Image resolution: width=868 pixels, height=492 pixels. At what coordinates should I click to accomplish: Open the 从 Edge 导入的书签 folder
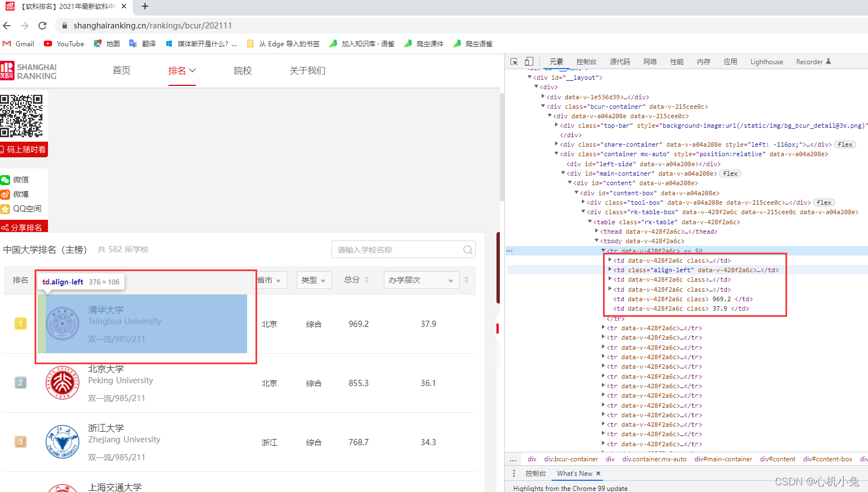coord(283,44)
